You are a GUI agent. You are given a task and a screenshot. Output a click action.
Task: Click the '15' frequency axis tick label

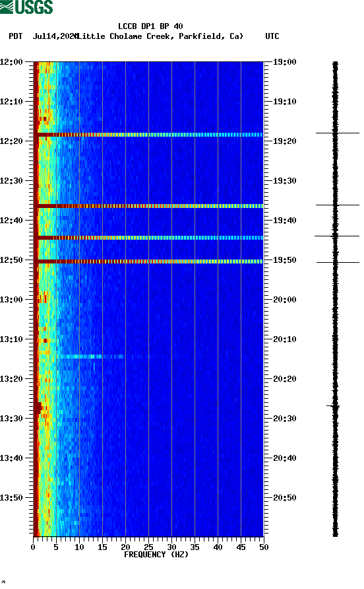tap(102, 547)
